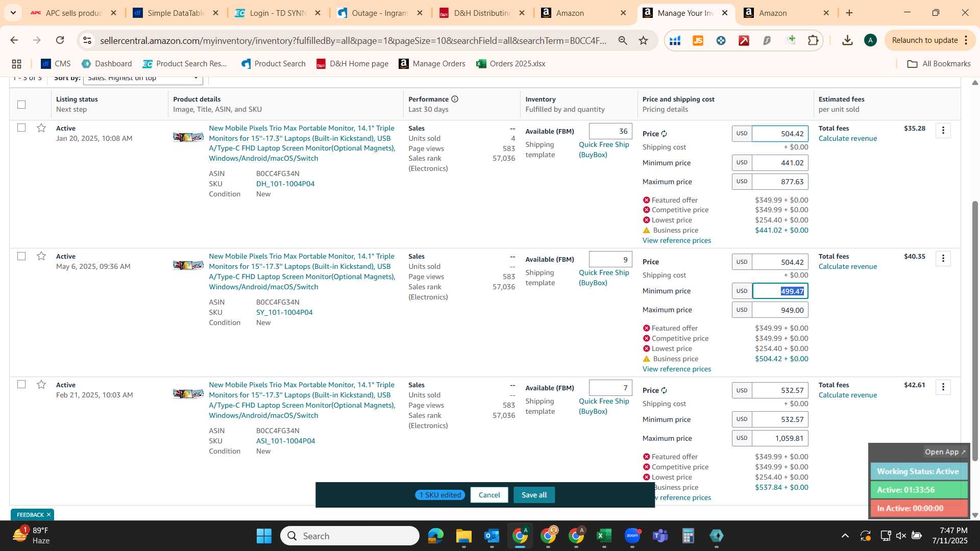Open actions menu for $42.61 fees row
Screen dimensions: 980x551
pos(943,387)
